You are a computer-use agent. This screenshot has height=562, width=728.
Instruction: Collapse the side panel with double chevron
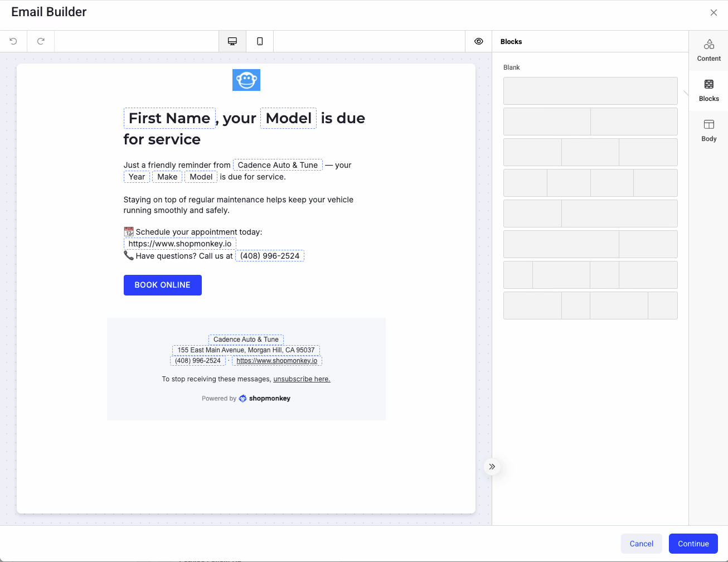pos(492,467)
